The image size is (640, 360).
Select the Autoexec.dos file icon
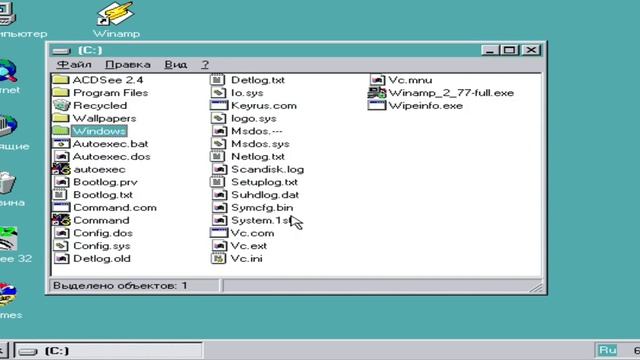click(61, 156)
